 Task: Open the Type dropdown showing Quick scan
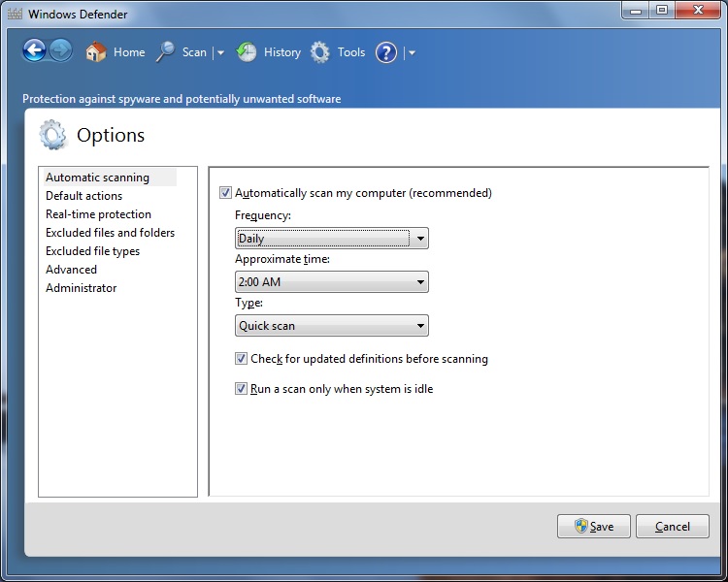331,326
